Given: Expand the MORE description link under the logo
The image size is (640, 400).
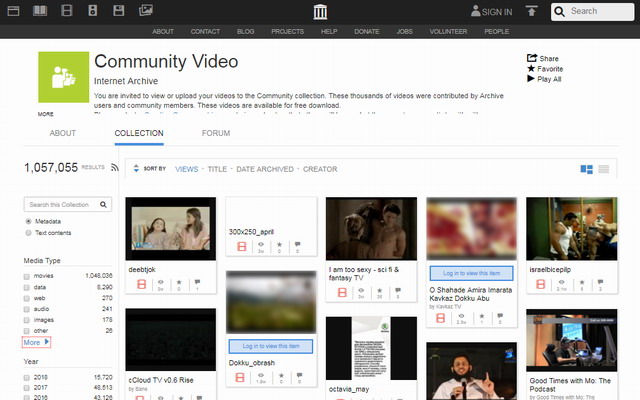Looking at the screenshot, I should pos(46,114).
